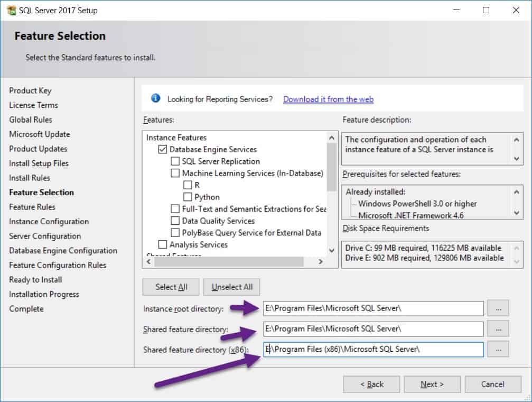Check Analysis Services feature
The image size is (532, 402).
tap(163, 244)
